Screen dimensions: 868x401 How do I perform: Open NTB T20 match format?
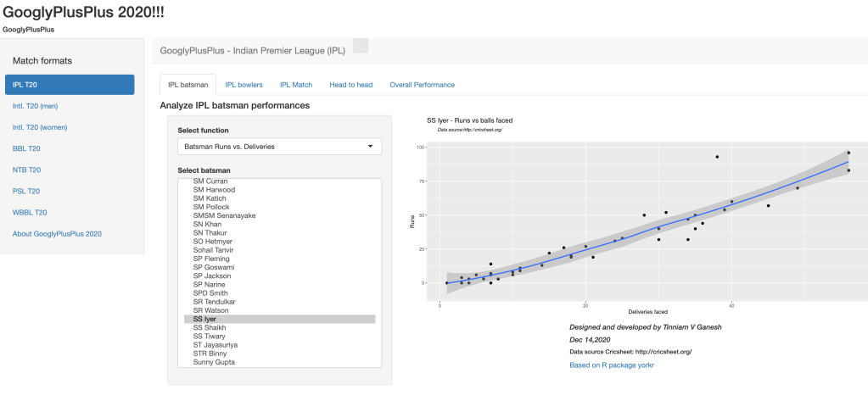pyautogui.click(x=26, y=170)
